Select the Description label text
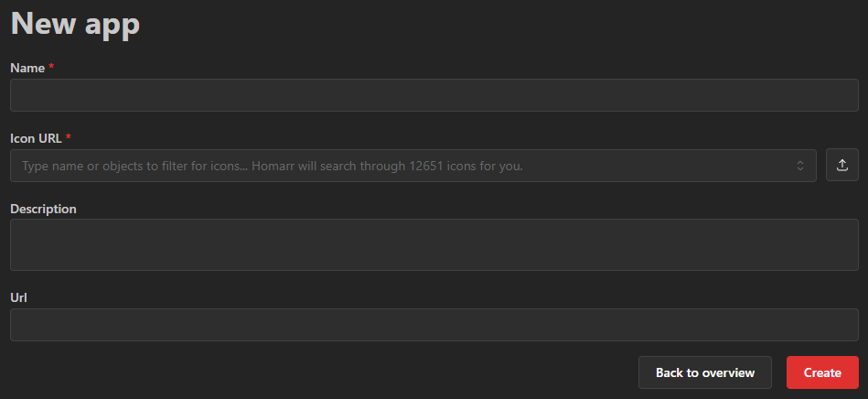Screen dimensions: 868x399 click(x=43, y=209)
